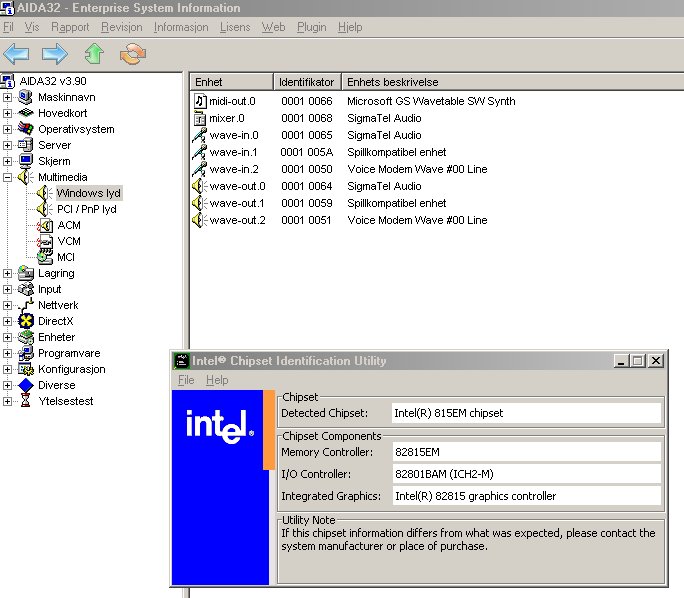This screenshot has width=684, height=598.
Task: Select the Operativsystem Windows flag icon
Action: [x=26, y=129]
